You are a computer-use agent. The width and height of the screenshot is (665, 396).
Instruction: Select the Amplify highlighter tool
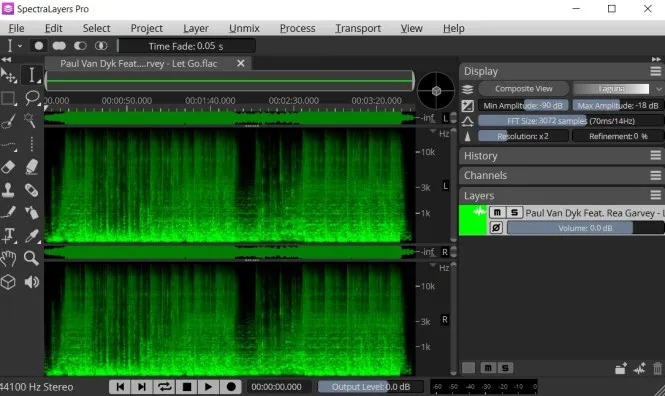pos(31,167)
